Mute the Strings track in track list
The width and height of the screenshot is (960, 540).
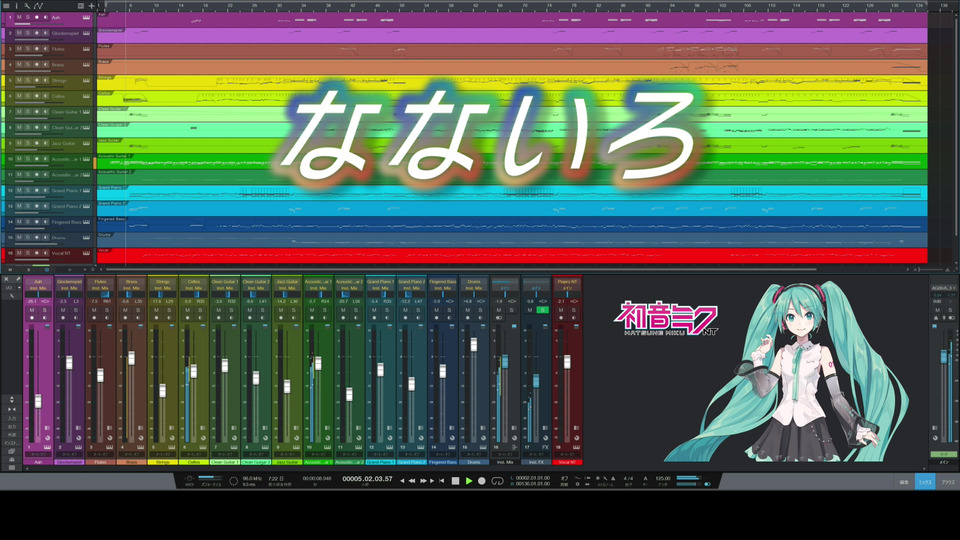[x=19, y=80]
